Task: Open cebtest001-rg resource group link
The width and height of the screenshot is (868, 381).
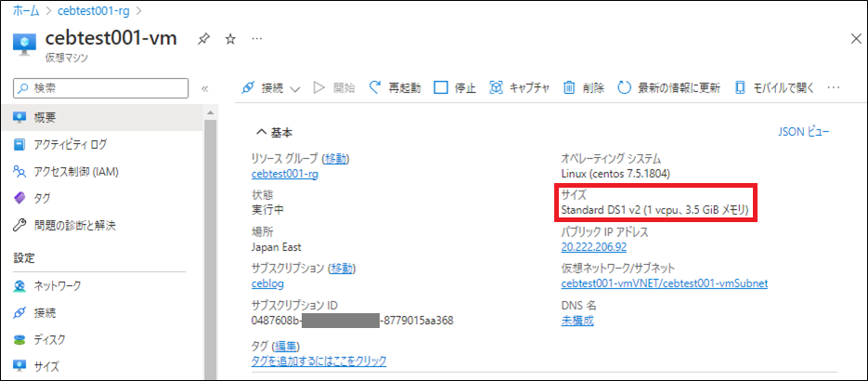Action: coord(285,174)
